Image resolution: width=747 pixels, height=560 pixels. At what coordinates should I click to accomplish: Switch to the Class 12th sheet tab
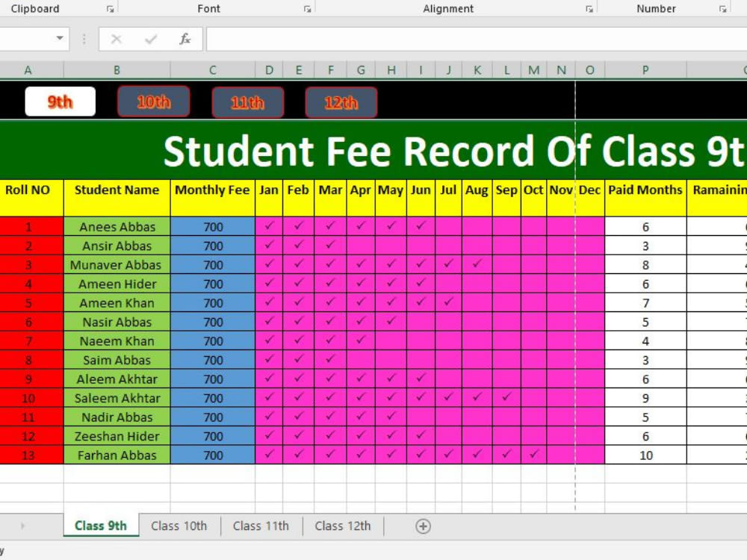(343, 526)
